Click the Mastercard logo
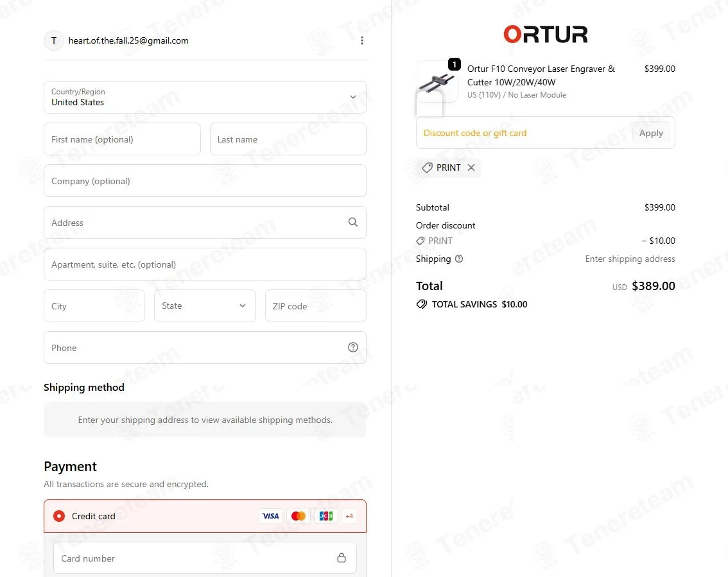The height and width of the screenshot is (577, 728). click(298, 516)
